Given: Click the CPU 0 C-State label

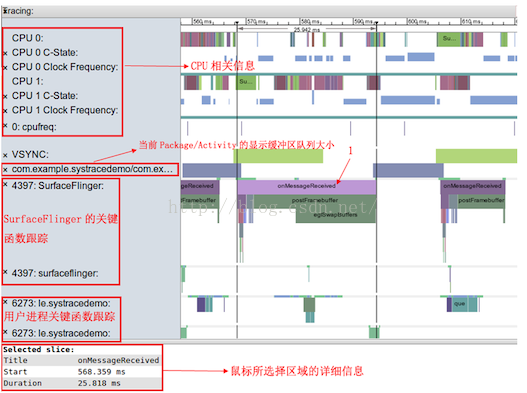Looking at the screenshot, I should 45,53.
